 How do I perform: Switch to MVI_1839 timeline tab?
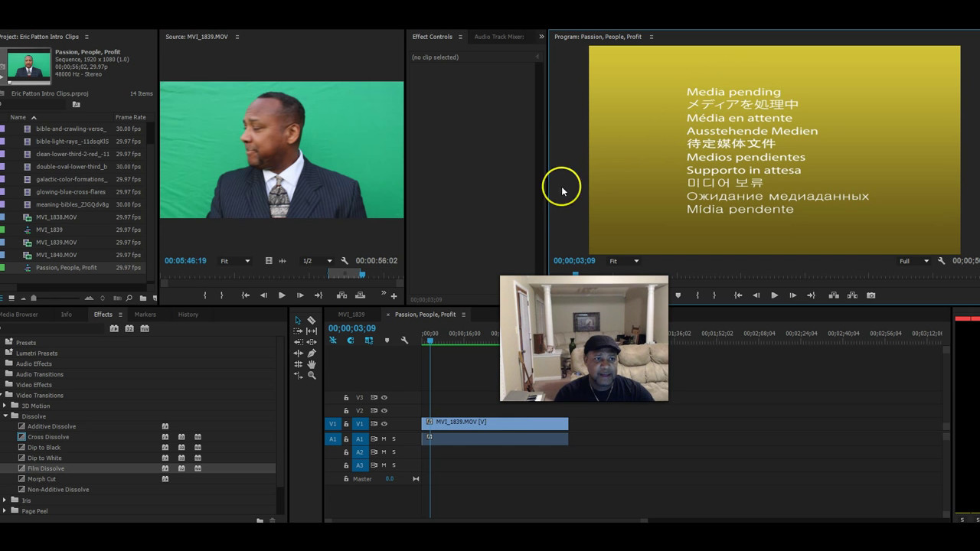point(351,315)
